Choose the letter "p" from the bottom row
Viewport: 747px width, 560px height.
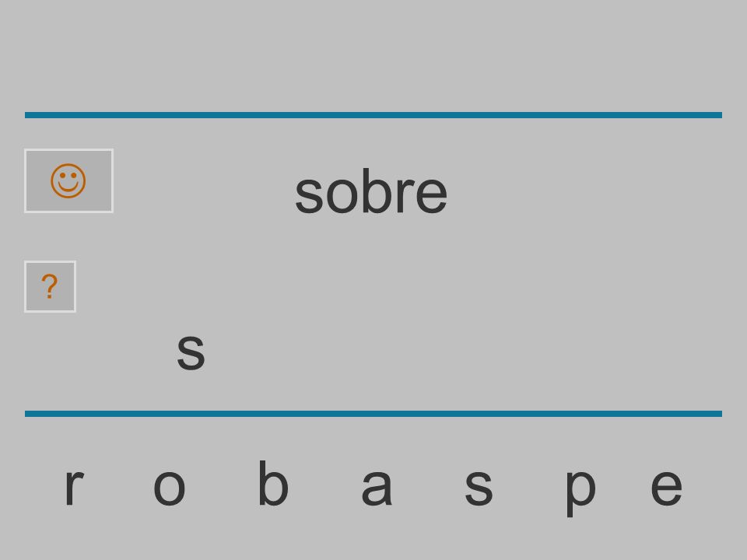[x=580, y=492]
